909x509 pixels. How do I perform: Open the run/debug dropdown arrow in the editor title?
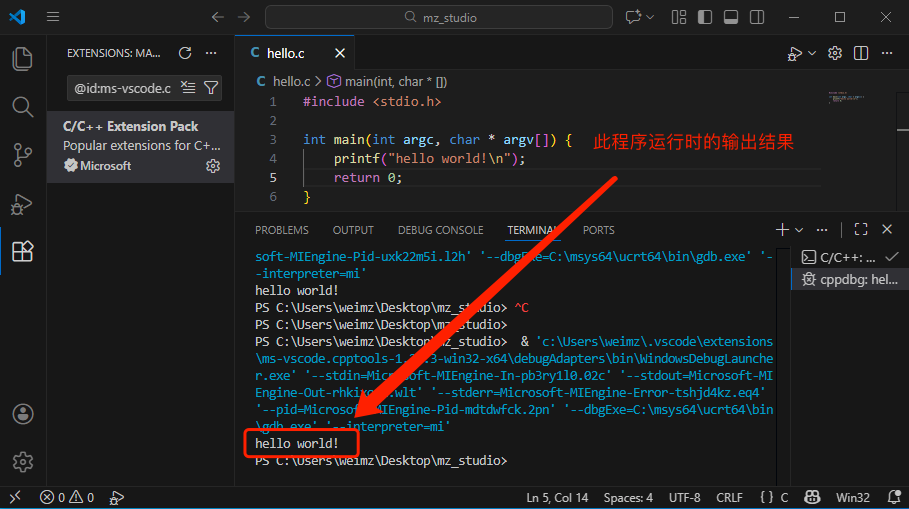point(812,53)
